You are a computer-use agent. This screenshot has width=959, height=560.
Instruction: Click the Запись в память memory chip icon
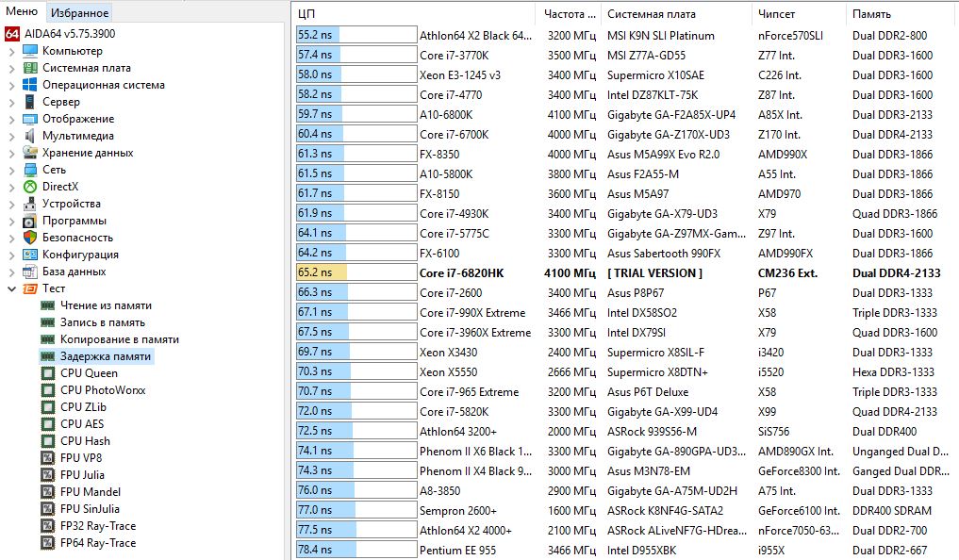(48, 322)
